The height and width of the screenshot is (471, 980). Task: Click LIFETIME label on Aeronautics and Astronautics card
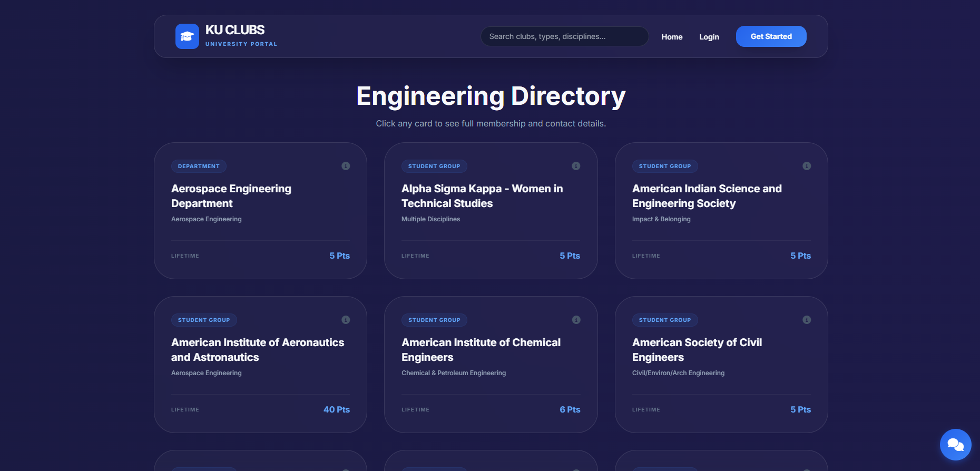pyautogui.click(x=185, y=410)
